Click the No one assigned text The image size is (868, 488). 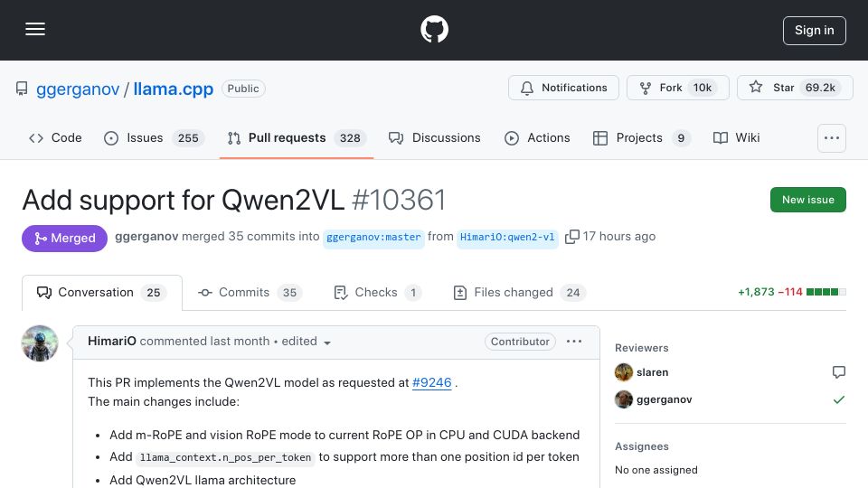(656, 470)
